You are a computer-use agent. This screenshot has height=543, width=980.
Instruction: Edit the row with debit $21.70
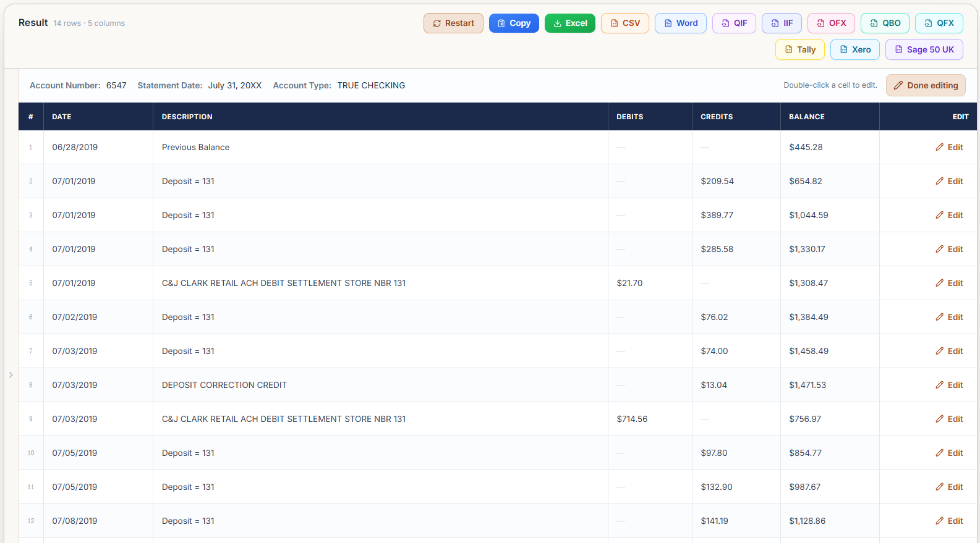click(949, 284)
